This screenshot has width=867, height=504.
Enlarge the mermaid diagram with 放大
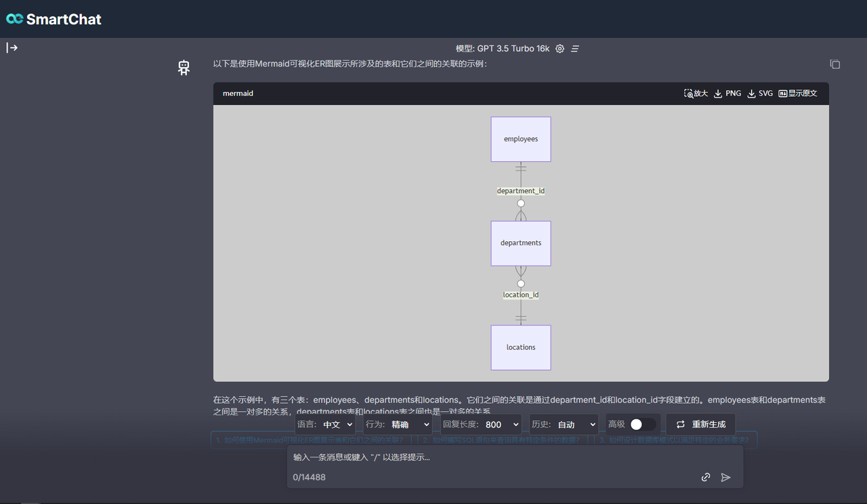[696, 93]
